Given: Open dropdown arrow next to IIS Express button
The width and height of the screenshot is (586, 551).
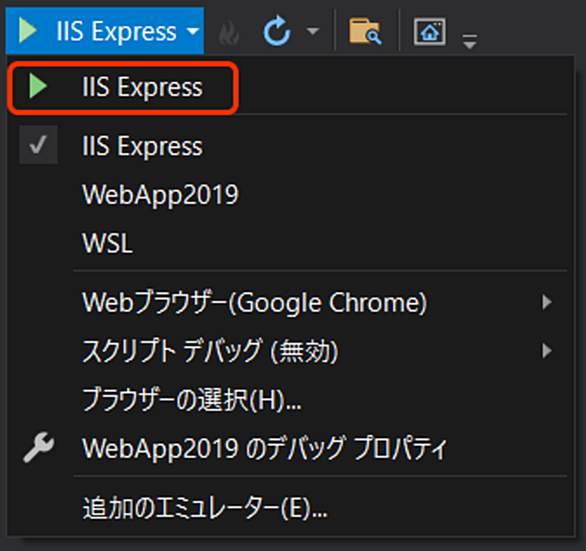Looking at the screenshot, I should coord(193,31).
